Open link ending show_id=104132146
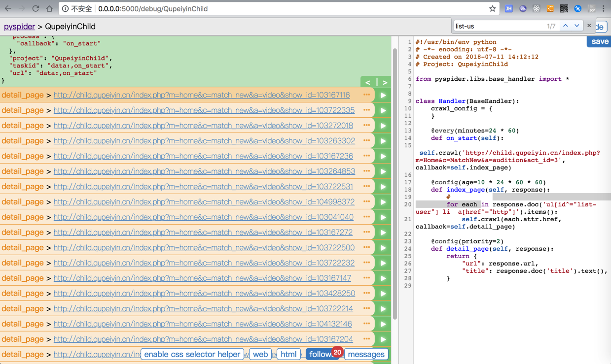Image resolution: width=611 pixels, height=364 pixels. pyautogui.click(x=203, y=324)
